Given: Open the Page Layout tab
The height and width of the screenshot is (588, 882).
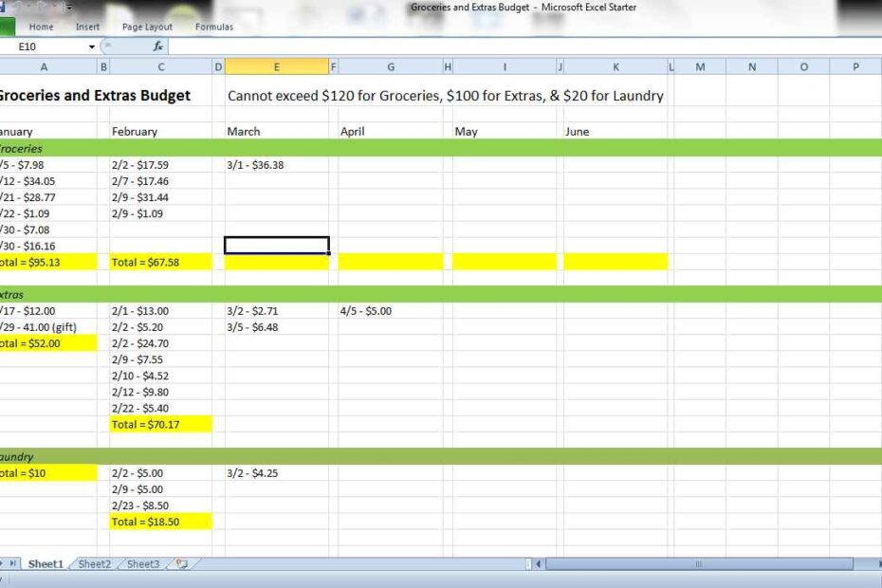Looking at the screenshot, I should pos(147,27).
